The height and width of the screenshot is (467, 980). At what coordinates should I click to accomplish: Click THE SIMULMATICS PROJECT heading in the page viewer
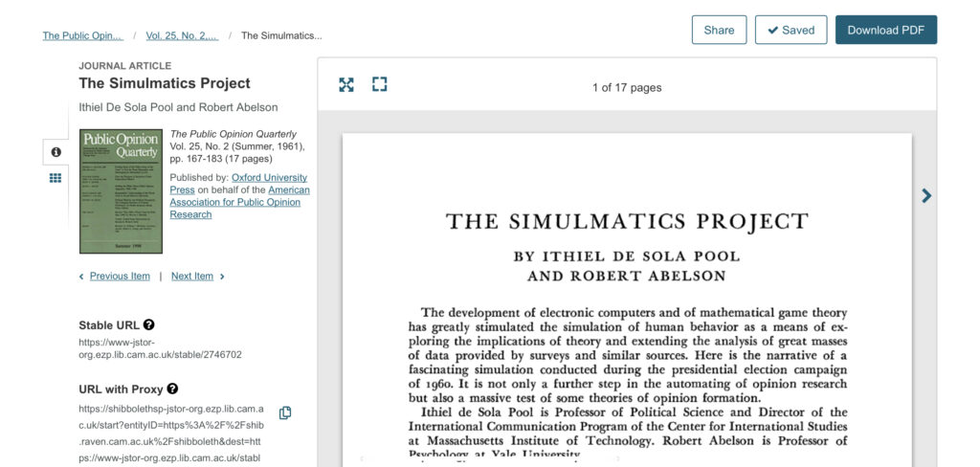click(x=627, y=221)
